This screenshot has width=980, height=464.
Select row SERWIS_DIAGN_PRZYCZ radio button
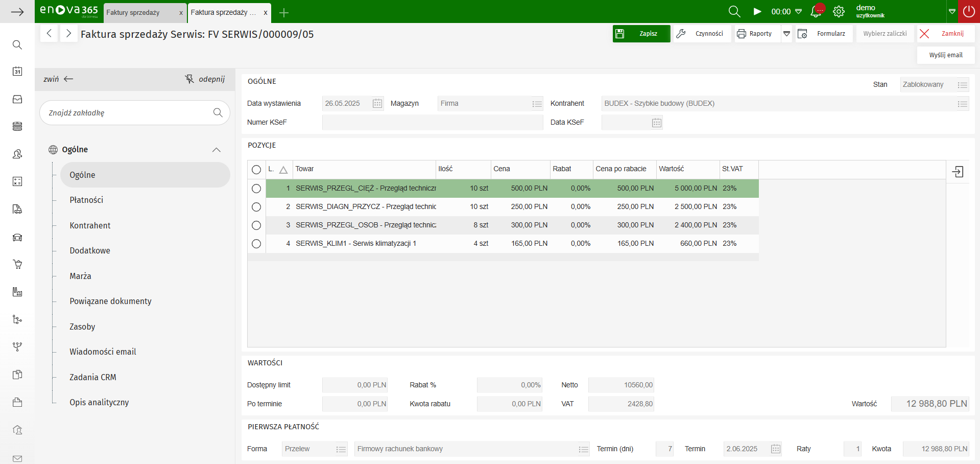256,207
